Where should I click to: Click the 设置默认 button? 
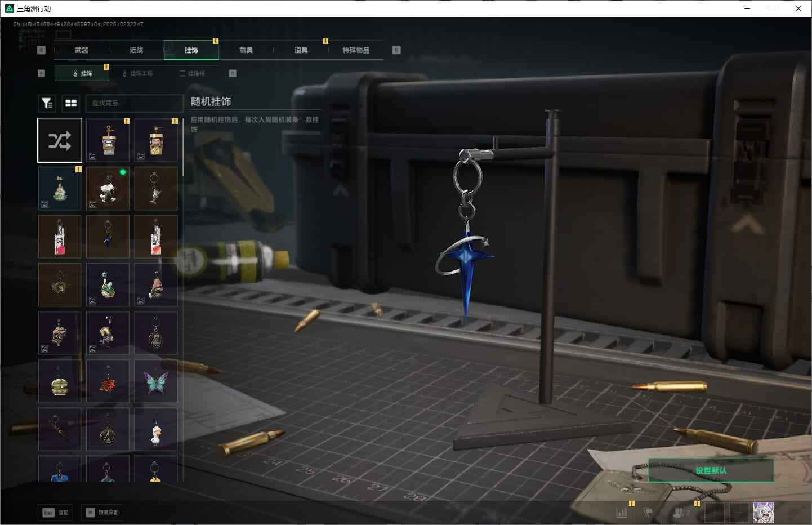pos(711,470)
